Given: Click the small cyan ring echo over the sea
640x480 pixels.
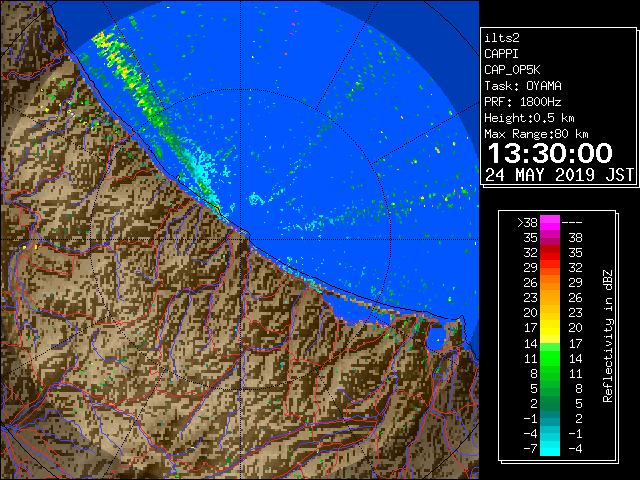Looking at the screenshot, I should click(256, 199).
